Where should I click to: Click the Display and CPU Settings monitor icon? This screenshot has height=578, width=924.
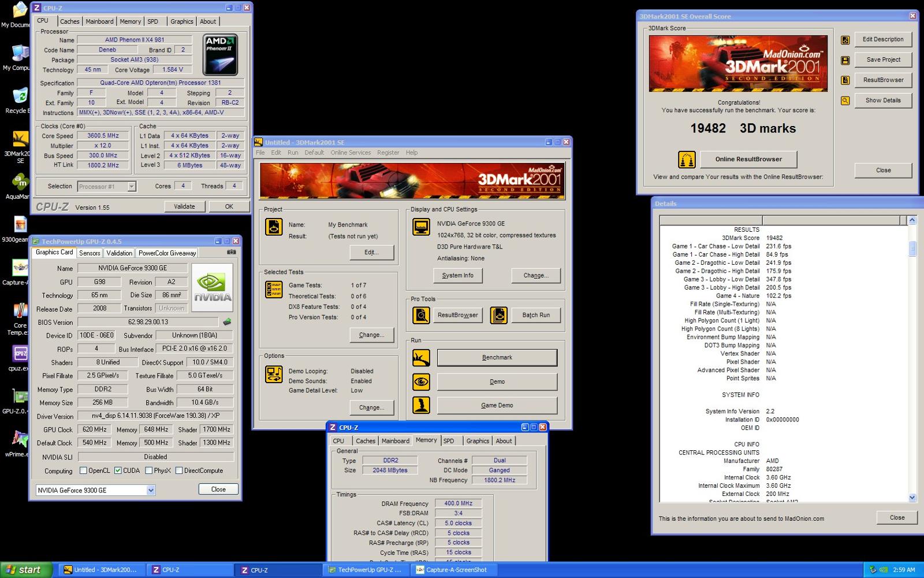(421, 227)
